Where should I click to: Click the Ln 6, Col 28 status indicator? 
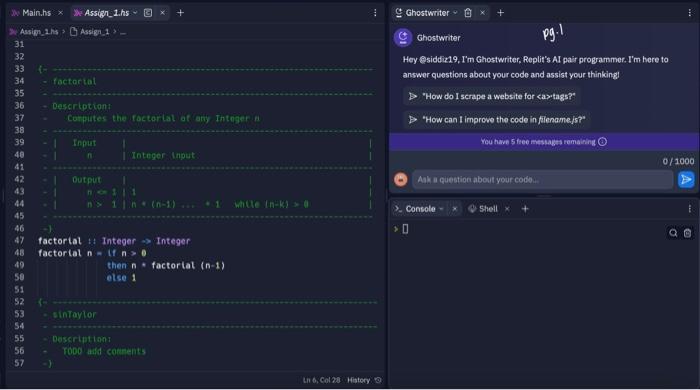321,380
